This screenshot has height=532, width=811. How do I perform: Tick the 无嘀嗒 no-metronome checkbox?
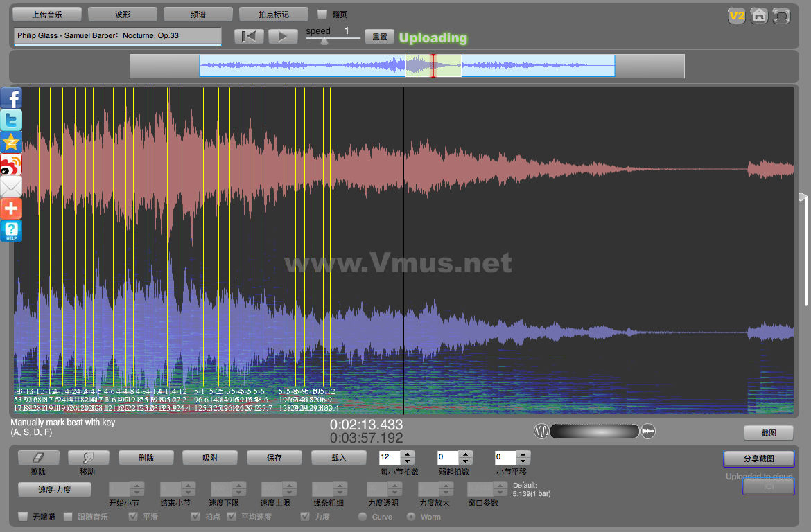[x=23, y=517]
